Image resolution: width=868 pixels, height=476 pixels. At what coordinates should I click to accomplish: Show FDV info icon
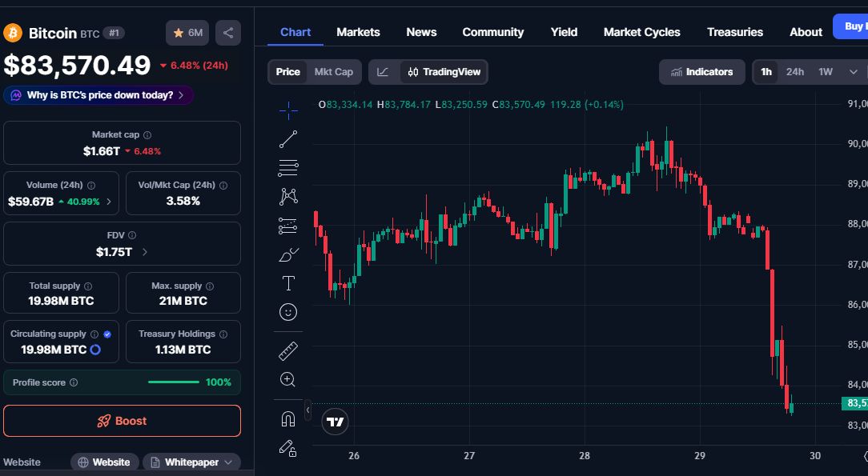click(132, 235)
